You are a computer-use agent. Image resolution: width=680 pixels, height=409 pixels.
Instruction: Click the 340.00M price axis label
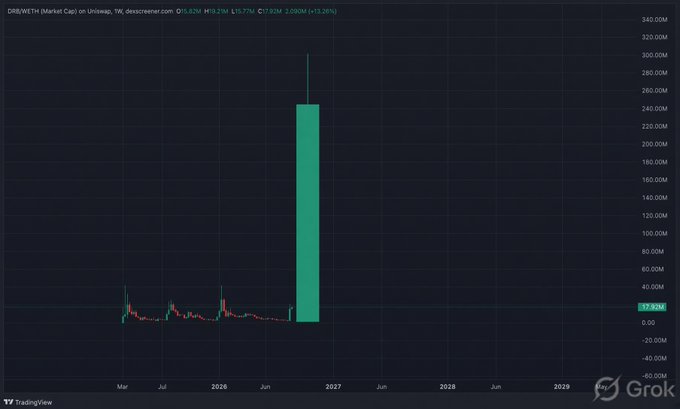[x=654, y=20]
